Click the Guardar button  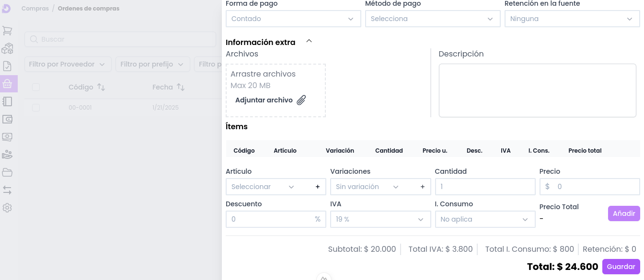pos(621,267)
